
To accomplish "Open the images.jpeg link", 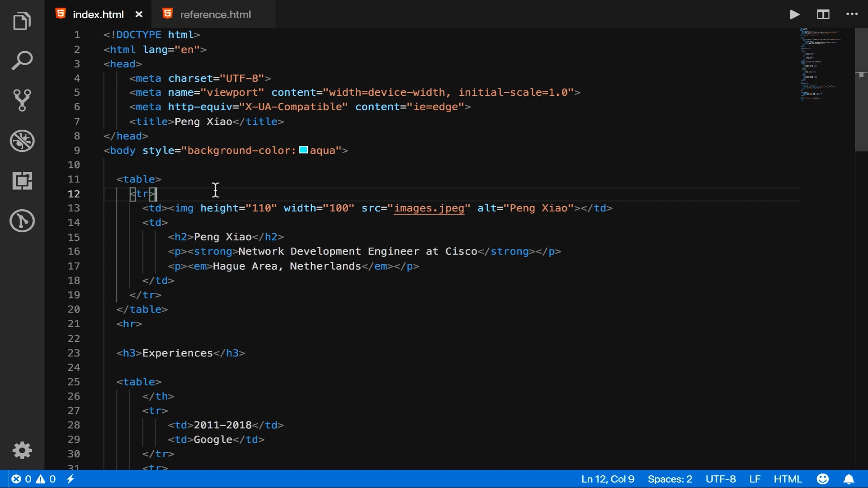I will point(429,208).
